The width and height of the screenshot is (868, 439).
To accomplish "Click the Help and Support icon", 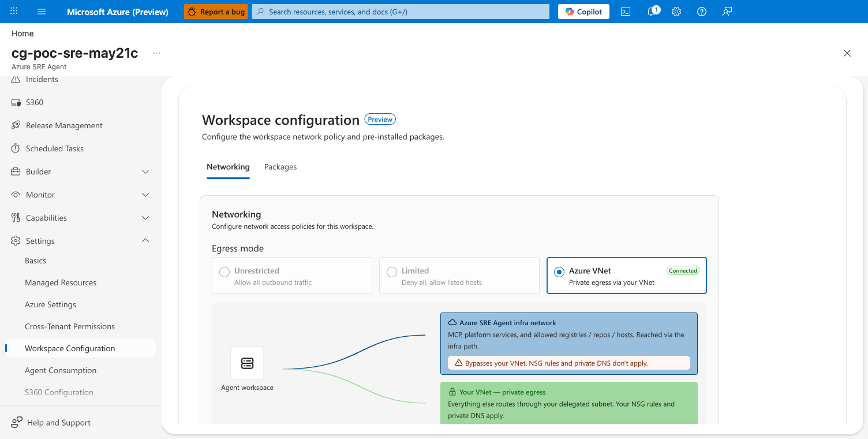I will [x=17, y=422].
